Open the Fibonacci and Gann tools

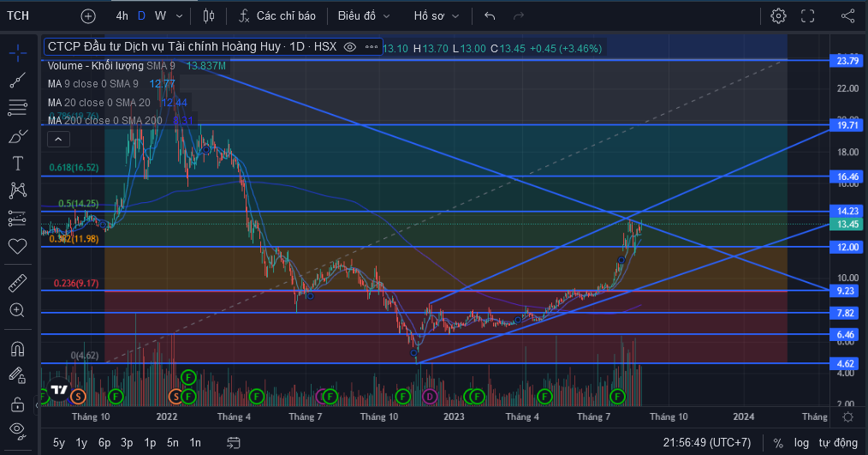[18, 107]
